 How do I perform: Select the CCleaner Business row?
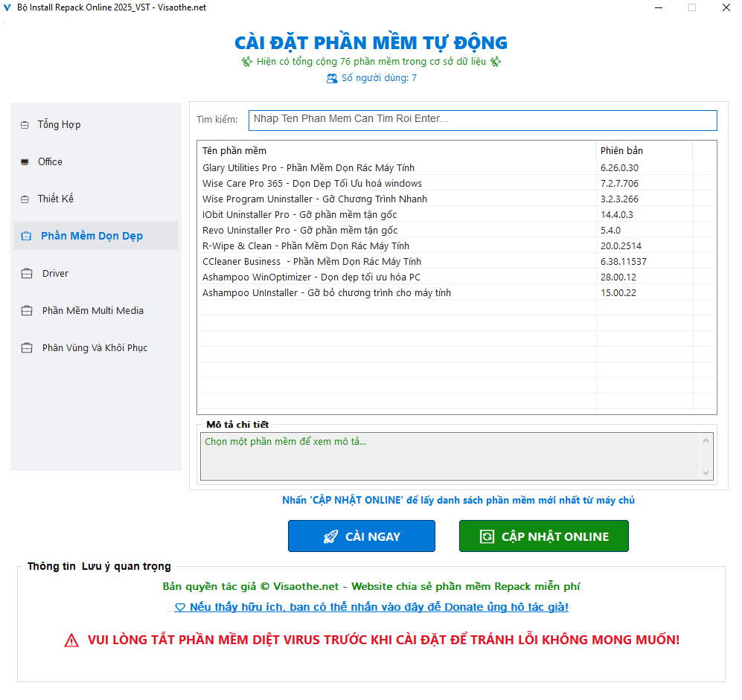point(457,262)
